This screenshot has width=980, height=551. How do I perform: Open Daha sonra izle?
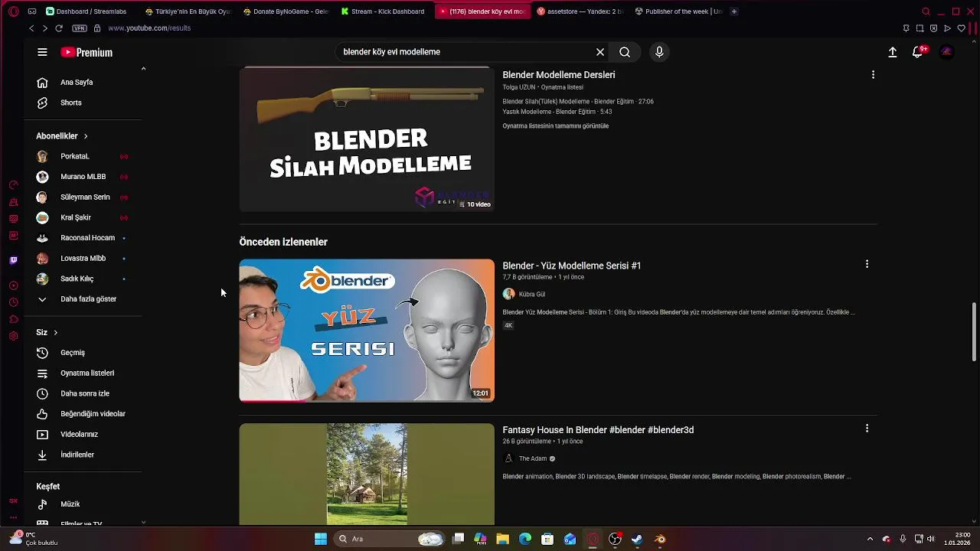point(83,393)
